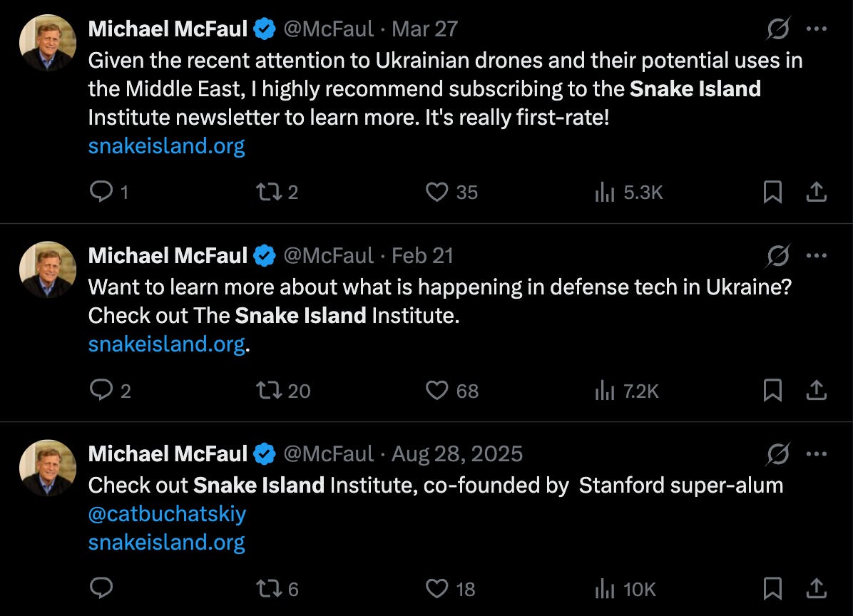
Task: Bookmark the Feb 21 defense tech tweet
Action: pos(772,390)
